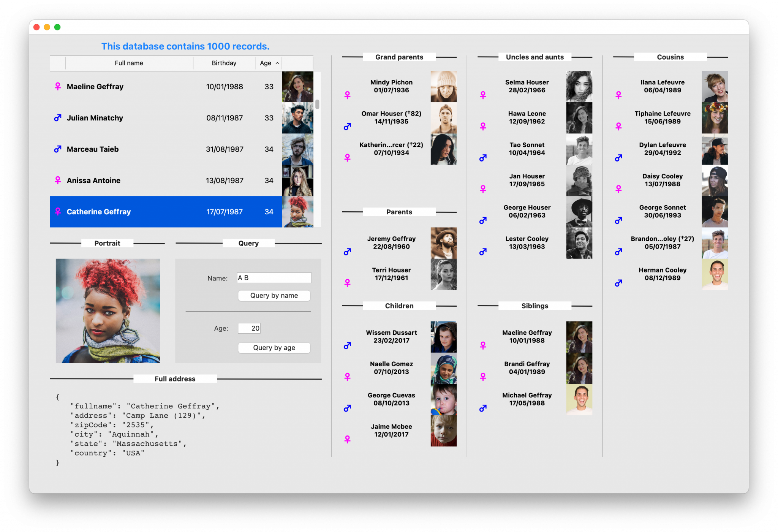Click the 1000 records database heading

tap(185, 46)
